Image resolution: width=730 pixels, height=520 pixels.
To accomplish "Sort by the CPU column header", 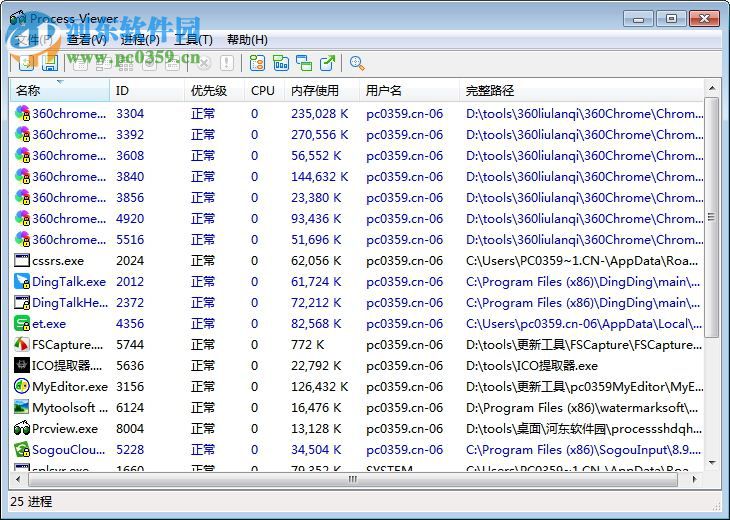I will click(264, 90).
